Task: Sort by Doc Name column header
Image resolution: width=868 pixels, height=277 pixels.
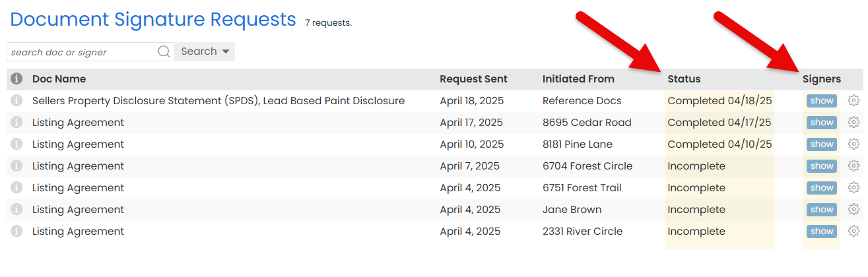Action: click(x=59, y=79)
